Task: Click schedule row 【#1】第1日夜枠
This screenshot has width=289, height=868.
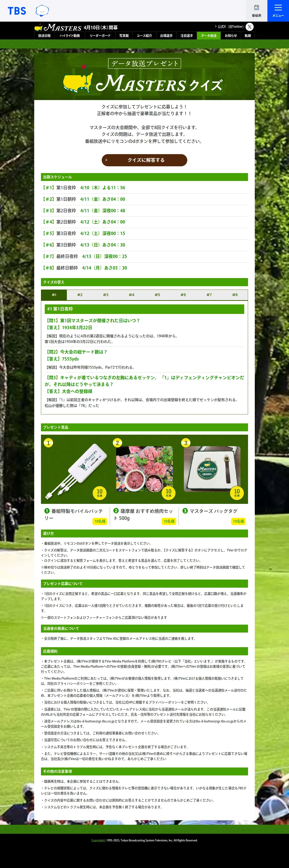Action: tap(144, 188)
